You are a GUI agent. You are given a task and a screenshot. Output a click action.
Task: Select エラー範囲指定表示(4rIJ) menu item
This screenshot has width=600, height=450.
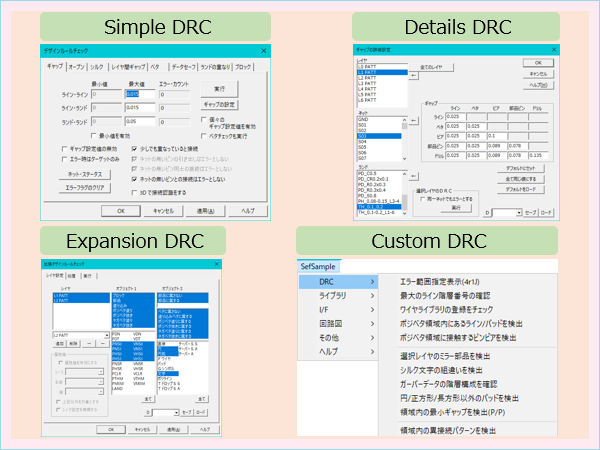pos(438,283)
